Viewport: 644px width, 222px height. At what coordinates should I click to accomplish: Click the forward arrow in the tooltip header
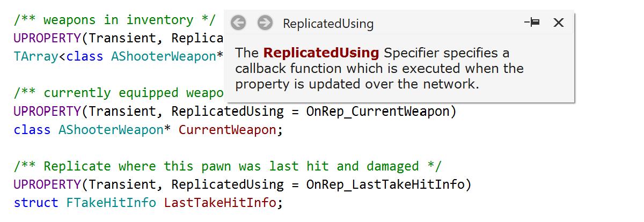(265, 23)
